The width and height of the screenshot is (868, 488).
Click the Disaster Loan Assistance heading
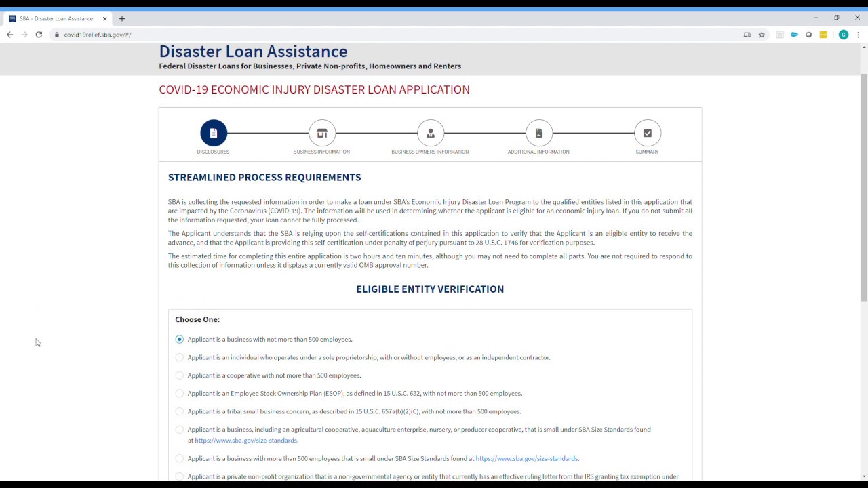253,52
